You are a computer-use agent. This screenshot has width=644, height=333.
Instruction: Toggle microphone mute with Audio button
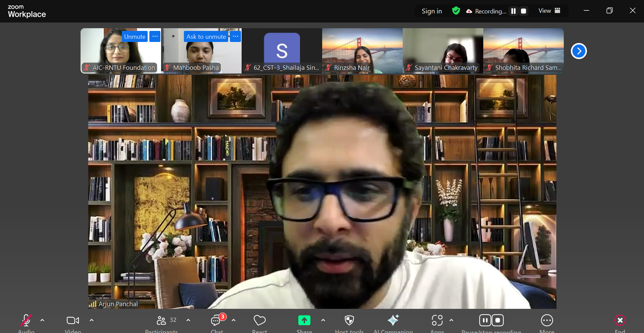coord(26,321)
